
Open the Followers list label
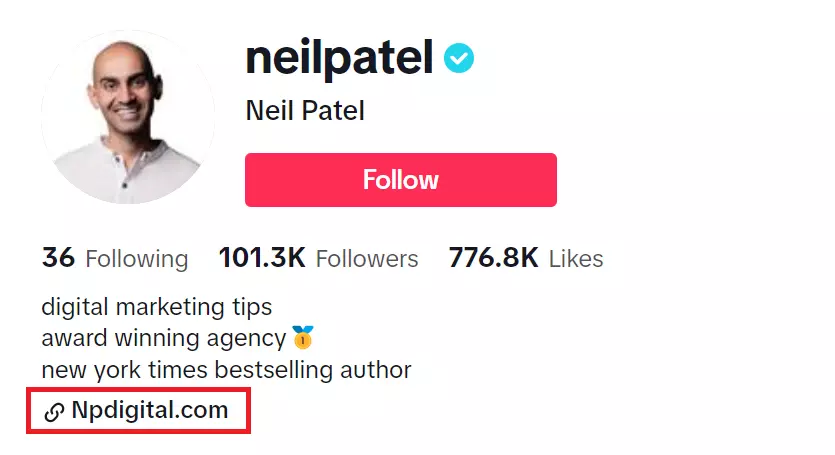(367, 259)
